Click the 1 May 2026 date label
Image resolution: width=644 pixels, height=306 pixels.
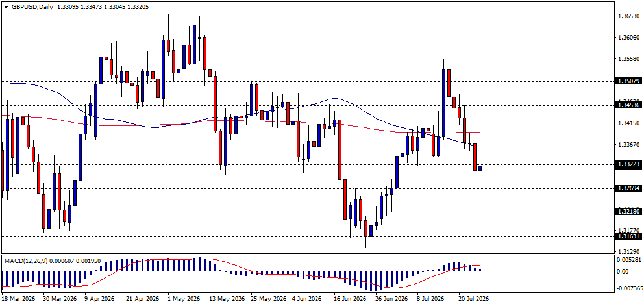coord(184,298)
